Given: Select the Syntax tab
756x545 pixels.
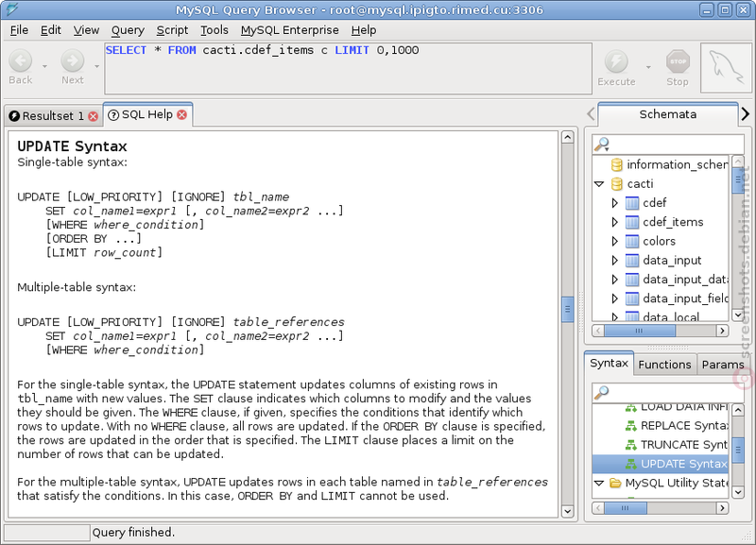Looking at the screenshot, I should pyautogui.click(x=609, y=364).
